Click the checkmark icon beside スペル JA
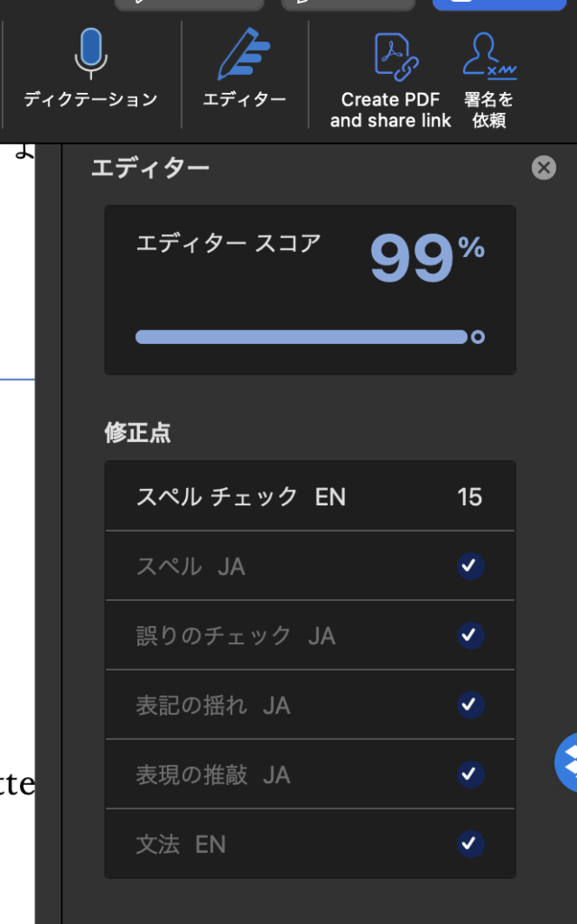Image resolution: width=577 pixels, height=924 pixels. pyautogui.click(x=470, y=567)
